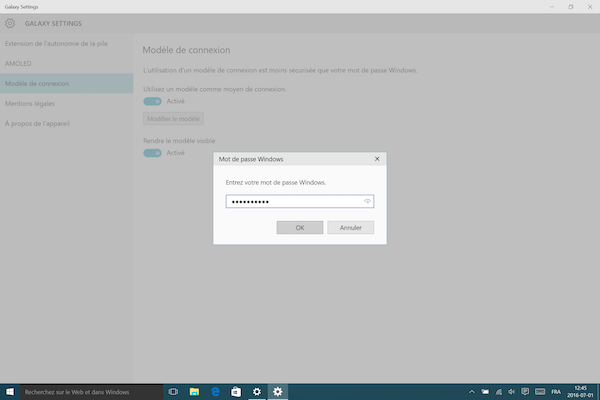Open network tray icon
This screenshot has width=600, height=400.
499,392
